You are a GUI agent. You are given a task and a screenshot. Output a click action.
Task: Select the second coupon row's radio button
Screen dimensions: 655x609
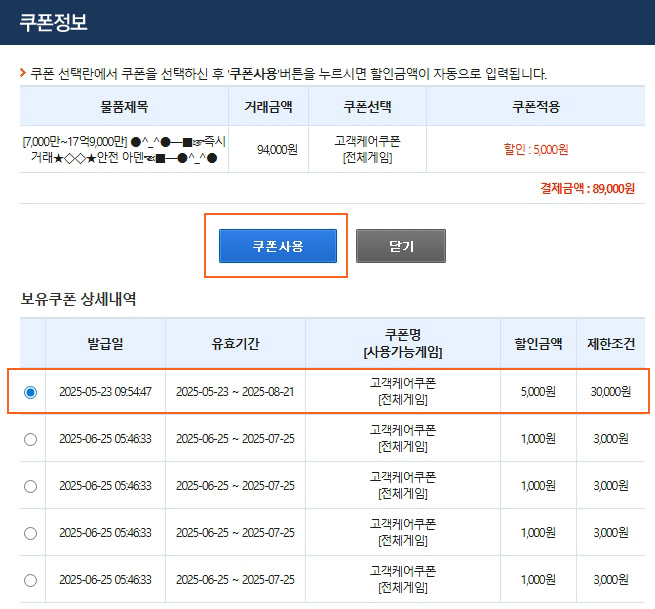(x=30, y=439)
